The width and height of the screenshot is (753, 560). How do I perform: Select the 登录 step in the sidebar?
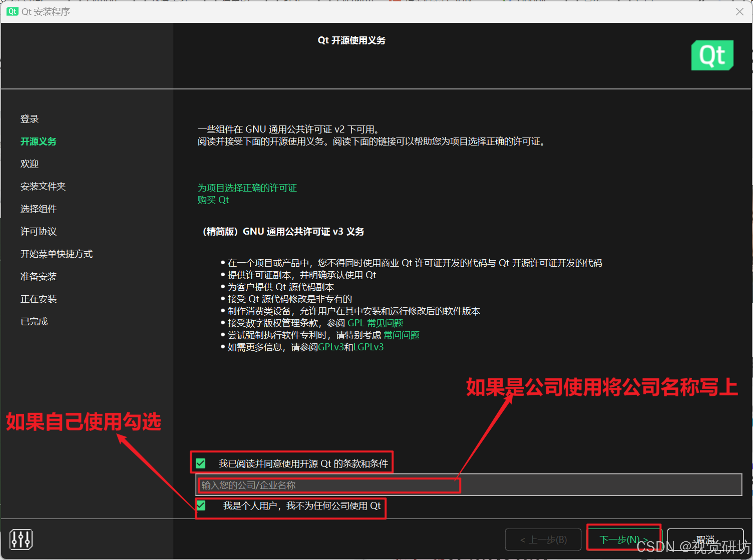tap(29, 119)
